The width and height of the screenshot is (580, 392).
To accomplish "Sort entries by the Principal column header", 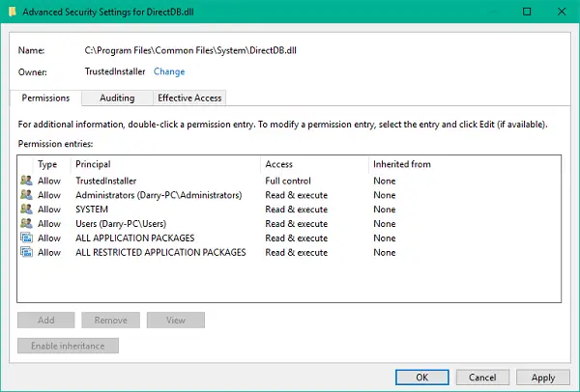I will tap(93, 164).
